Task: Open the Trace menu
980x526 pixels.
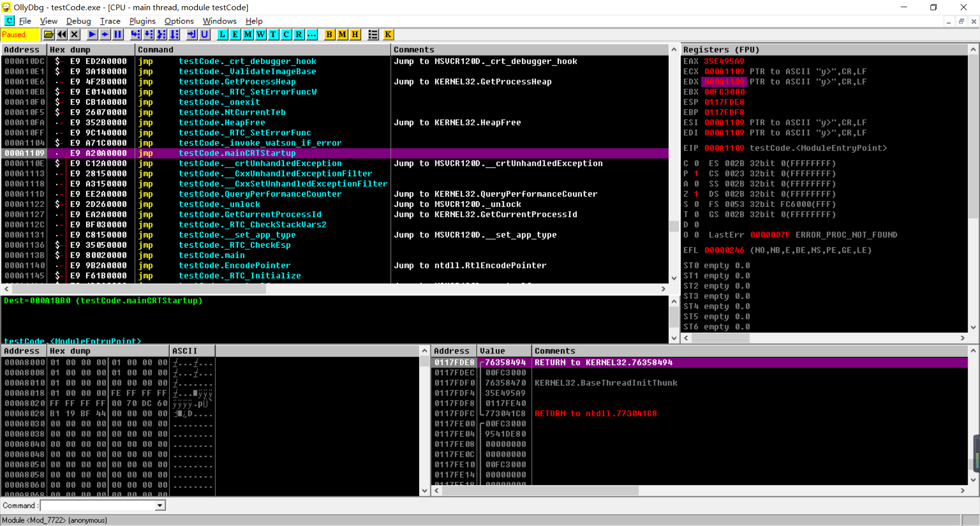Action: 110,21
